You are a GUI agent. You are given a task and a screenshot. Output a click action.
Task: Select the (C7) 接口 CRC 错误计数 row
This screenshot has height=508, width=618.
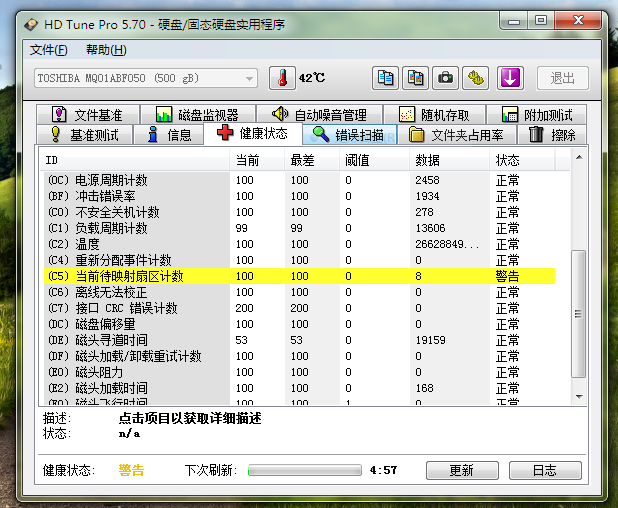pos(300,308)
